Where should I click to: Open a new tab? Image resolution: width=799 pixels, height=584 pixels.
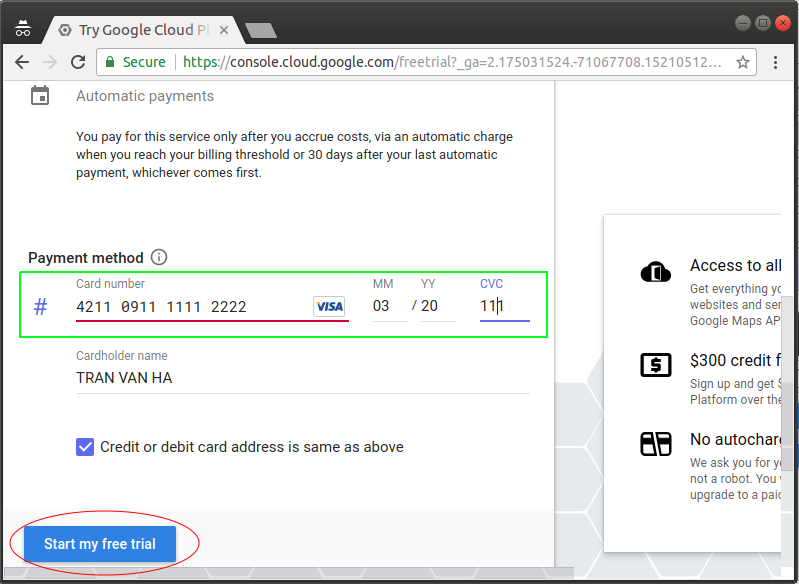[x=261, y=31]
